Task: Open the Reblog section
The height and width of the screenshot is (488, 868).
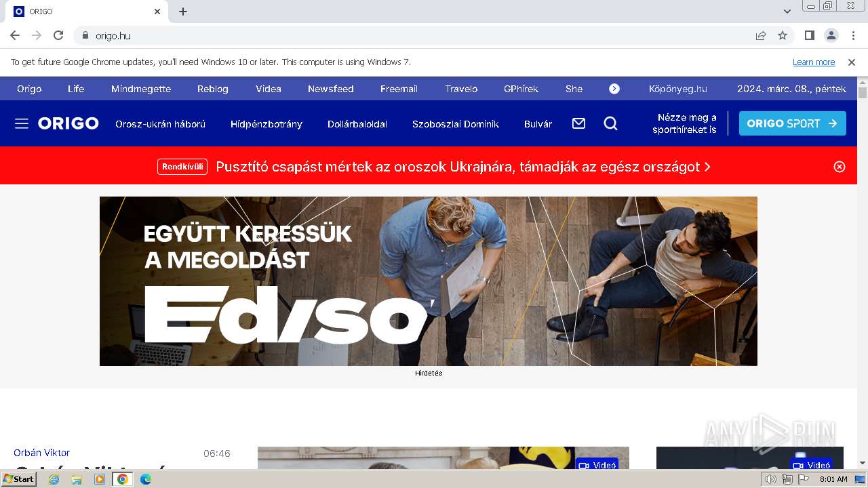Action: pos(213,89)
